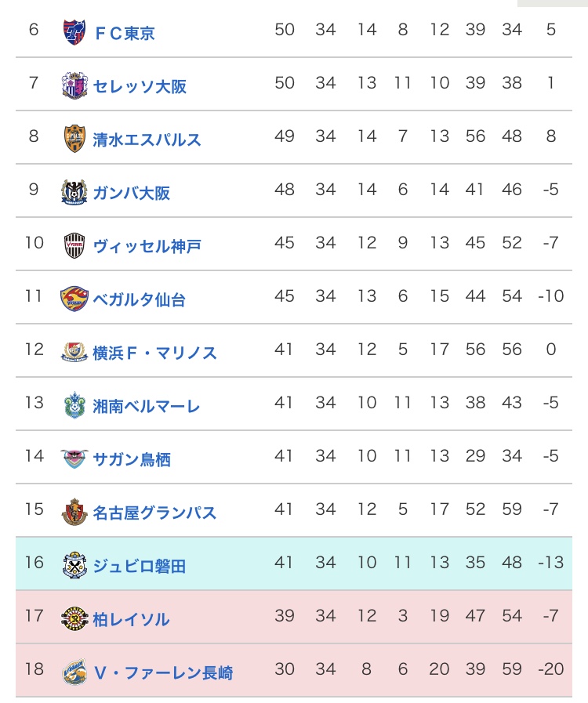Click the rank 17 柏レイソル row number

pos(34,616)
